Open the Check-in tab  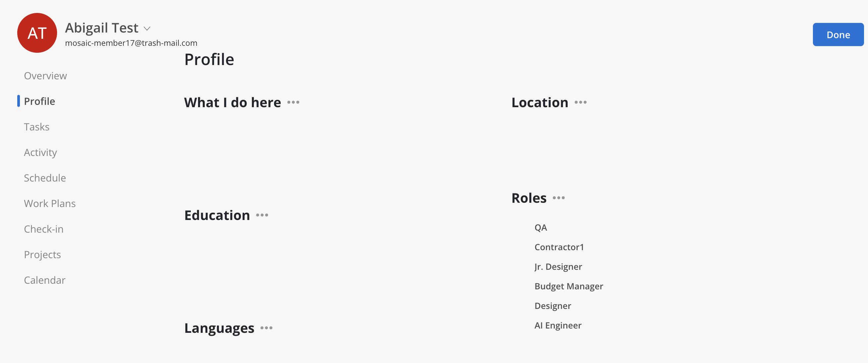click(44, 229)
